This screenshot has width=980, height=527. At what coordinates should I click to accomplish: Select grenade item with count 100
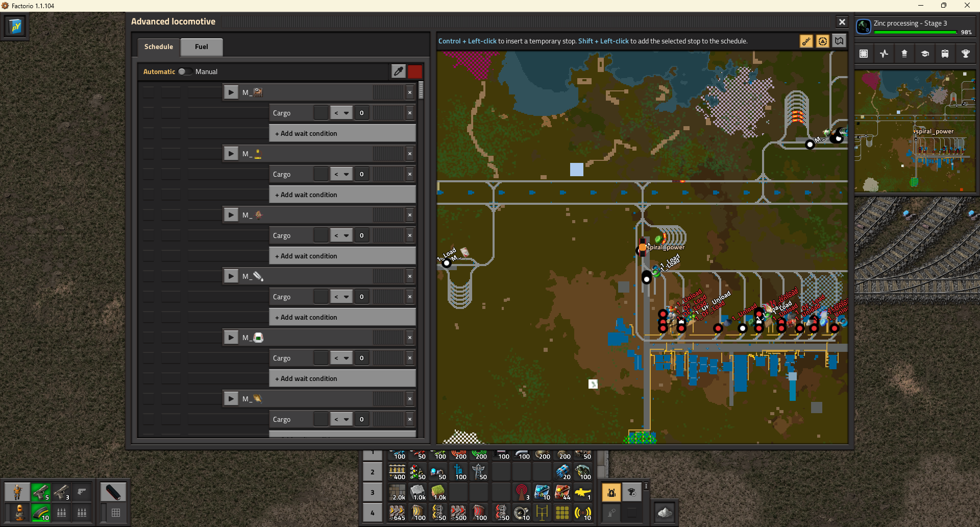[583, 472]
